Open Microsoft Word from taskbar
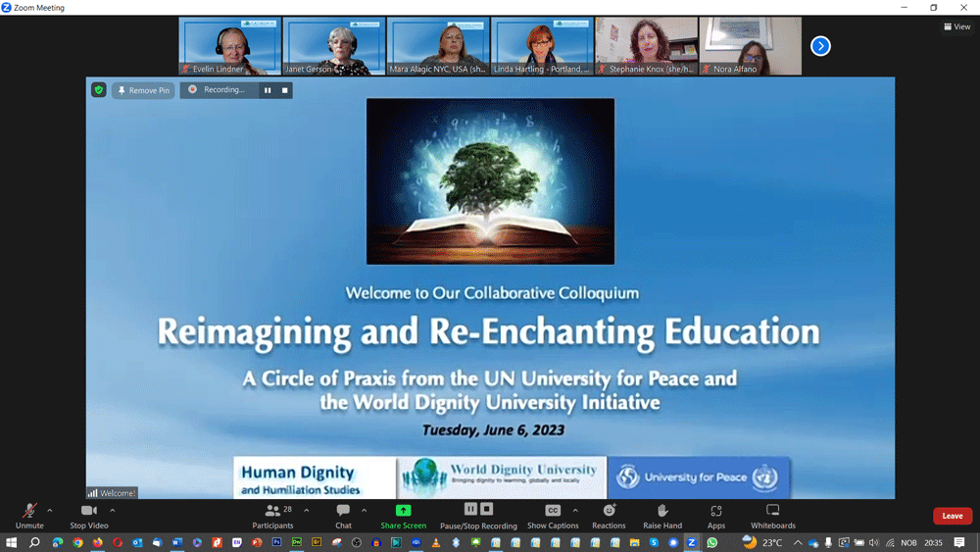 pos(177,542)
